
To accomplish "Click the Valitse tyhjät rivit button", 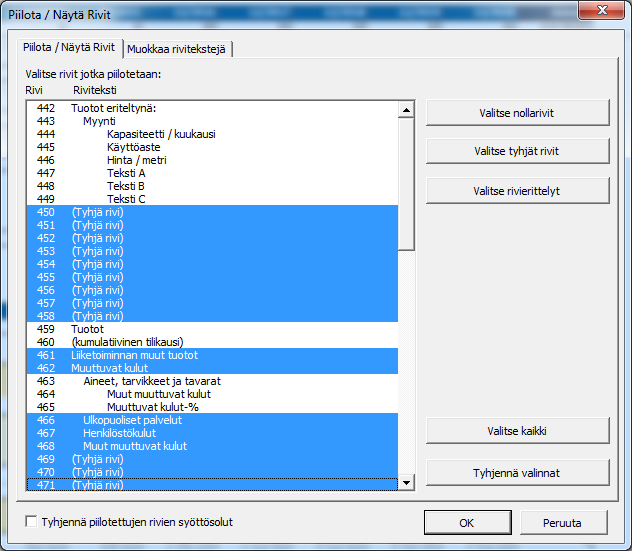I will tap(517, 151).
